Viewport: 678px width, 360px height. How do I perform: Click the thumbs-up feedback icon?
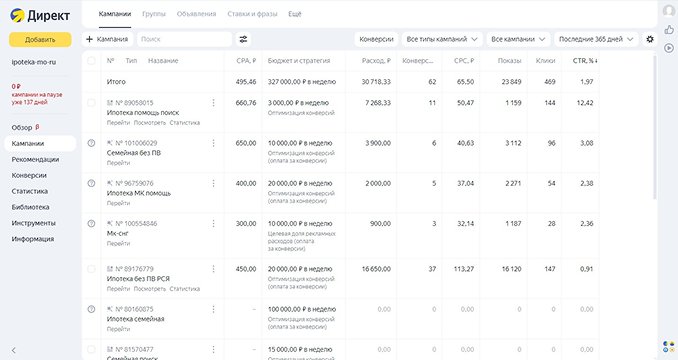tap(669, 29)
